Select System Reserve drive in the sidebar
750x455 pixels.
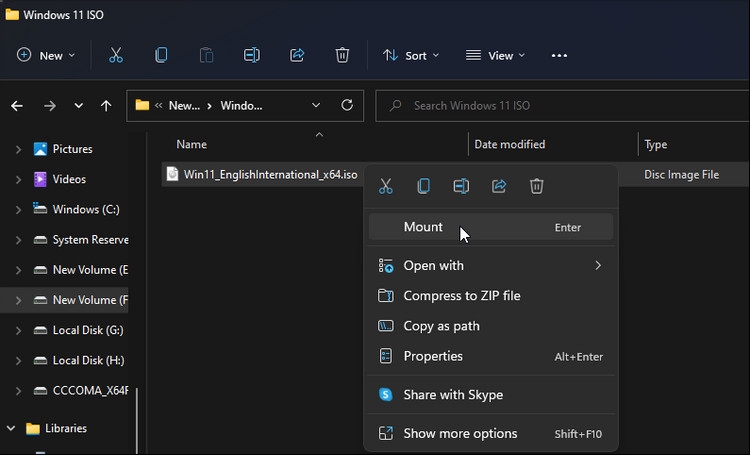pyautogui.click(x=90, y=240)
